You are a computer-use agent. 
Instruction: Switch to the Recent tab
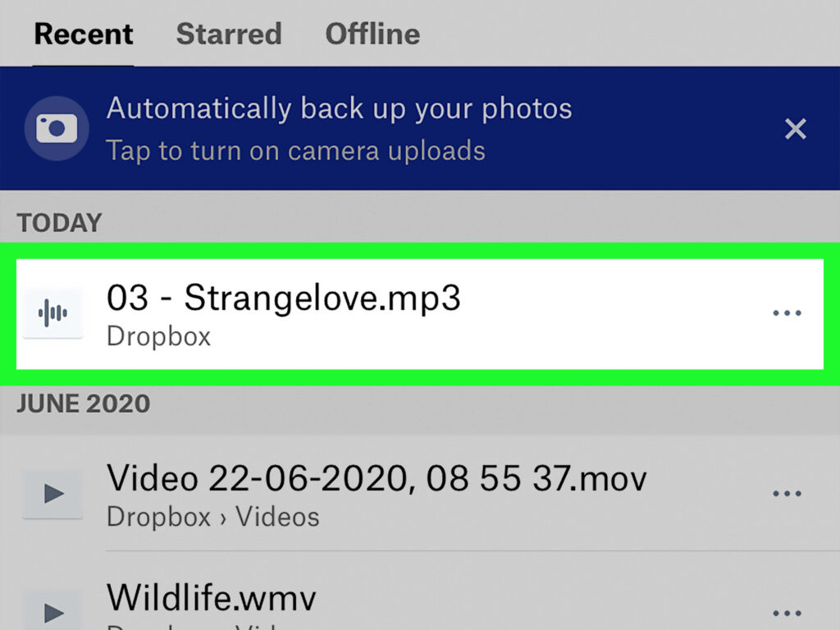click(x=84, y=34)
